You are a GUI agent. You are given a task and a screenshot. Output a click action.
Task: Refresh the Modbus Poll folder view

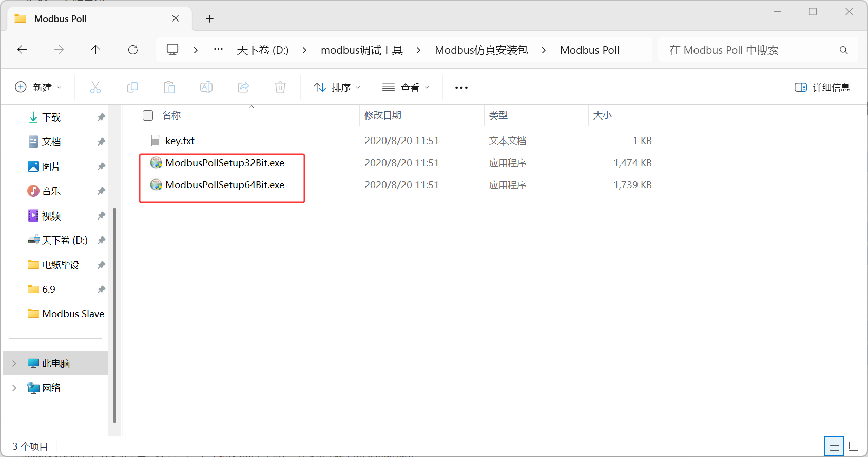133,50
